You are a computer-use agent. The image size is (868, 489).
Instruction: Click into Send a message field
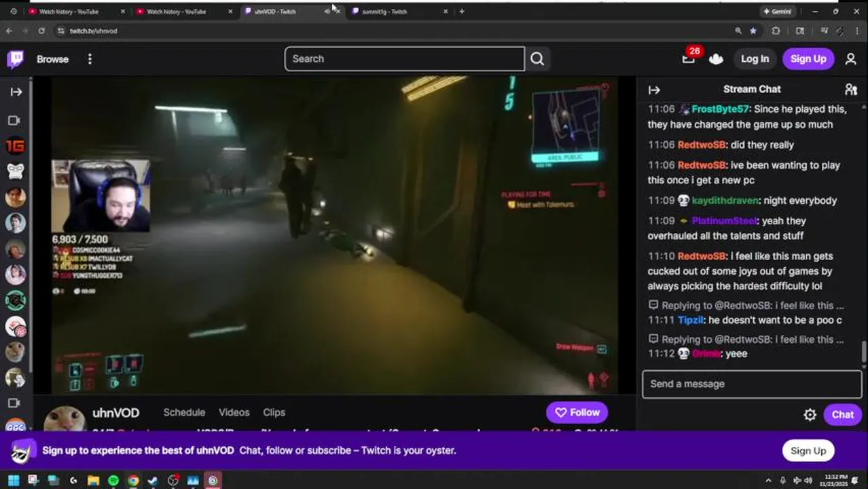(x=752, y=384)
